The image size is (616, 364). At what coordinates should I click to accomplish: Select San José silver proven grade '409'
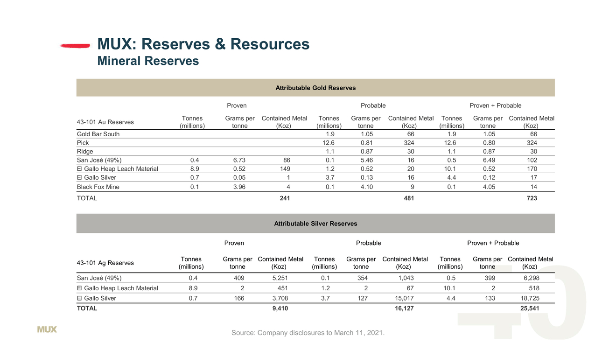tap(239, 279)
